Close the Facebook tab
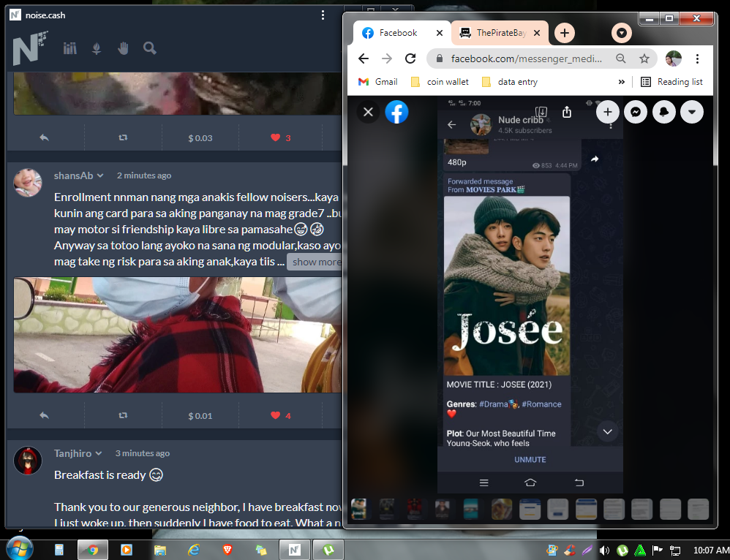Viewport: 730px width, 560px height. coord(439,33)
